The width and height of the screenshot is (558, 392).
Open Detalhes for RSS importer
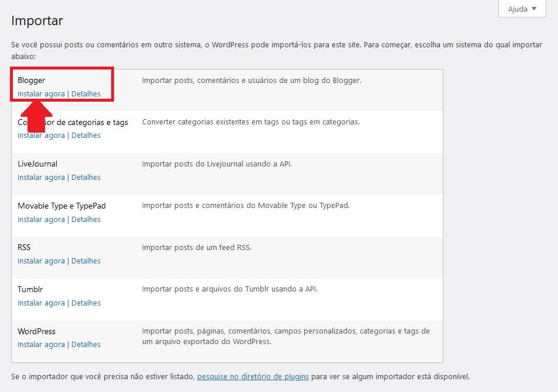86,261
